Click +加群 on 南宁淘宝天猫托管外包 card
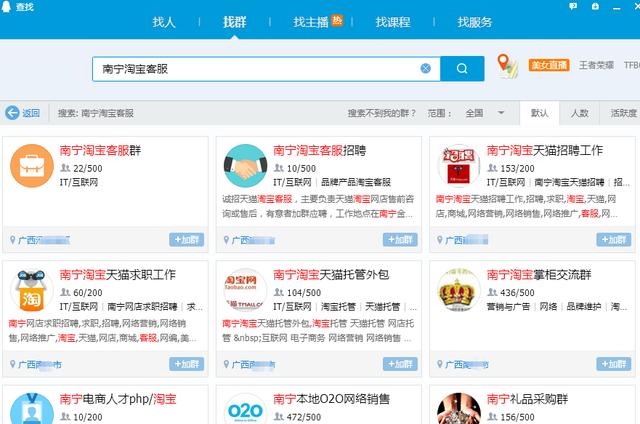The image size is (640, 424). pos(400,364)
